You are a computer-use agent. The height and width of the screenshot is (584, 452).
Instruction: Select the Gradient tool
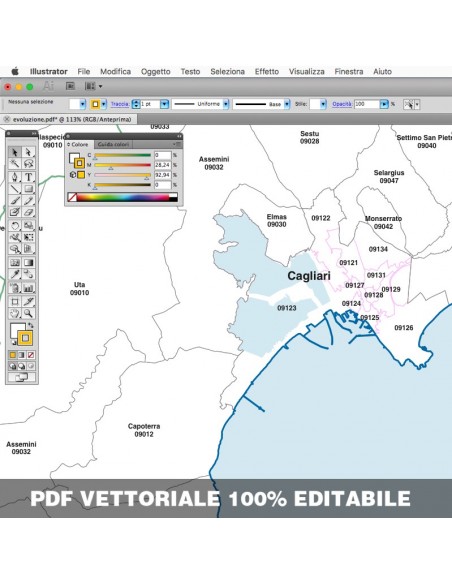(29, 263)
